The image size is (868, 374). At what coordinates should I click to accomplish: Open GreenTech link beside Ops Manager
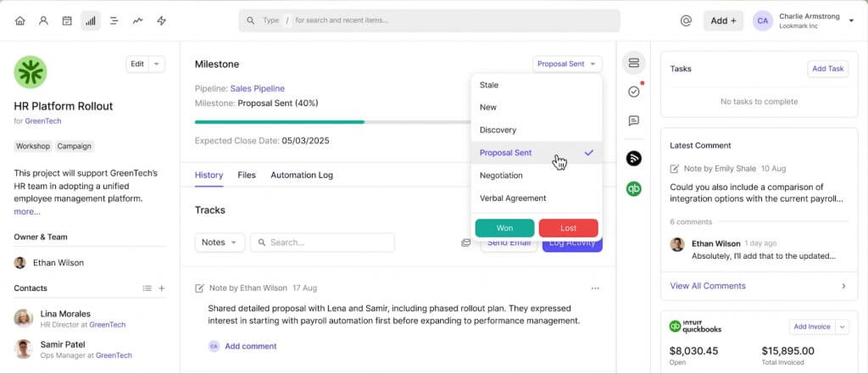pos(114,355)
